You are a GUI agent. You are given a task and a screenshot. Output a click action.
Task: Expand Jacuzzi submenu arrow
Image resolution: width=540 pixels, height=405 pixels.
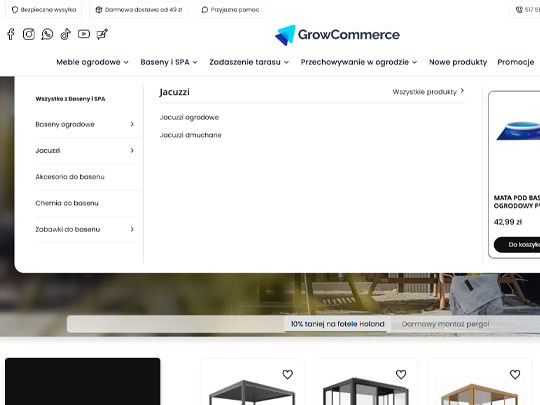pos(132,150)
